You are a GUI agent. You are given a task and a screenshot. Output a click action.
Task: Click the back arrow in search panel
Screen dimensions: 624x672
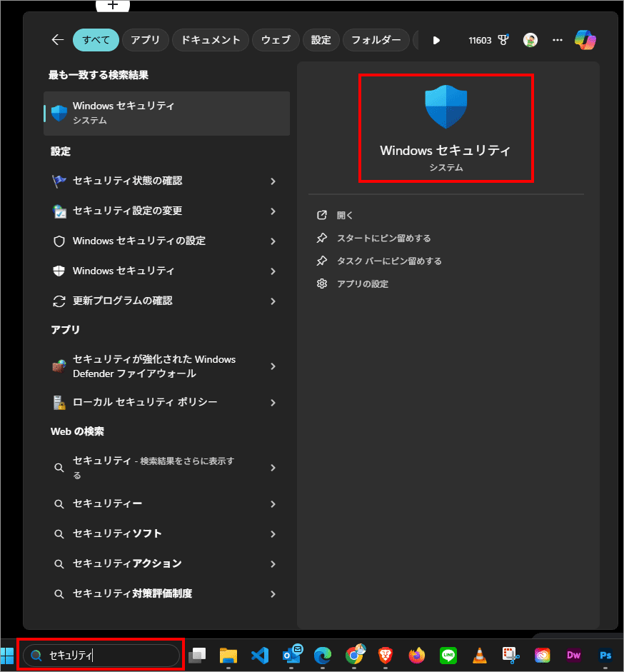58,40
